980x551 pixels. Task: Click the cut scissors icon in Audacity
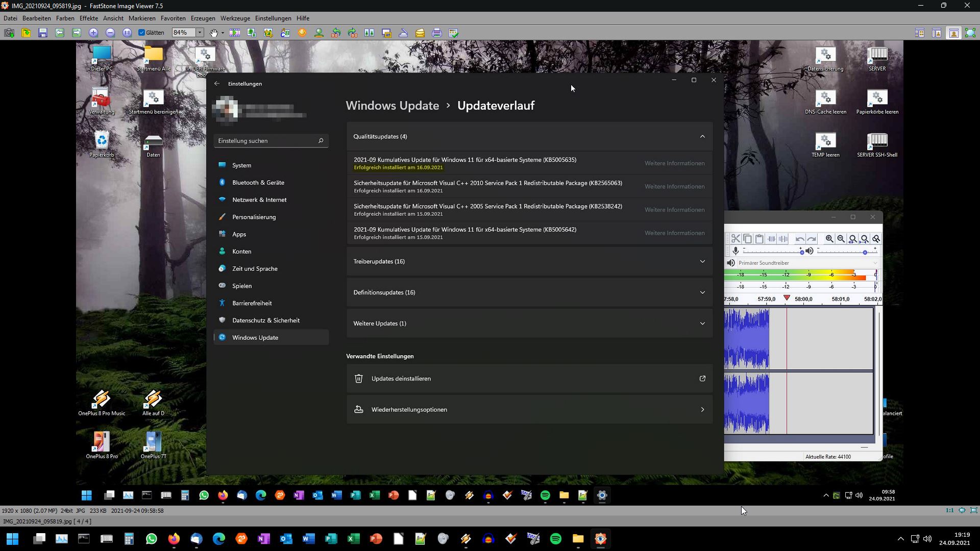tap(736, 239)
